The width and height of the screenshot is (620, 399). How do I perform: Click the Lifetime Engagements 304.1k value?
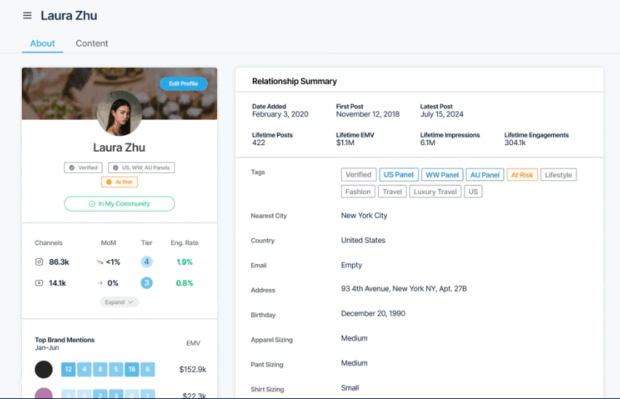[515, 143]
